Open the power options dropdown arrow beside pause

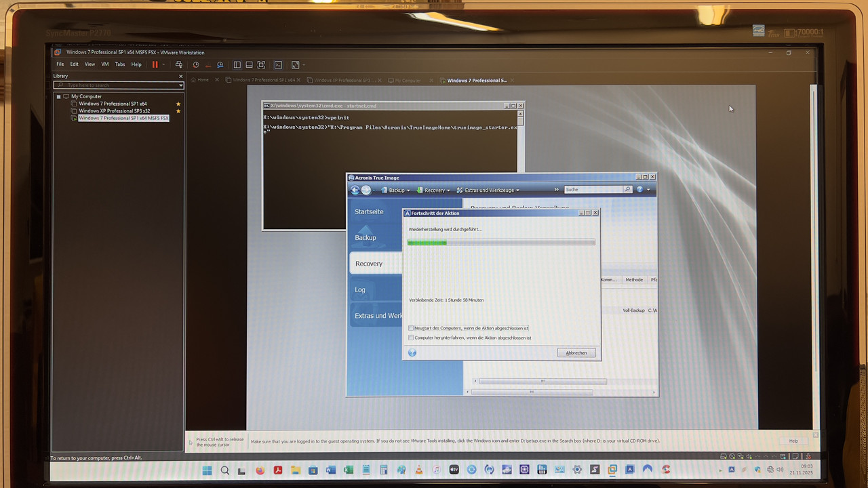click(163, 64)
